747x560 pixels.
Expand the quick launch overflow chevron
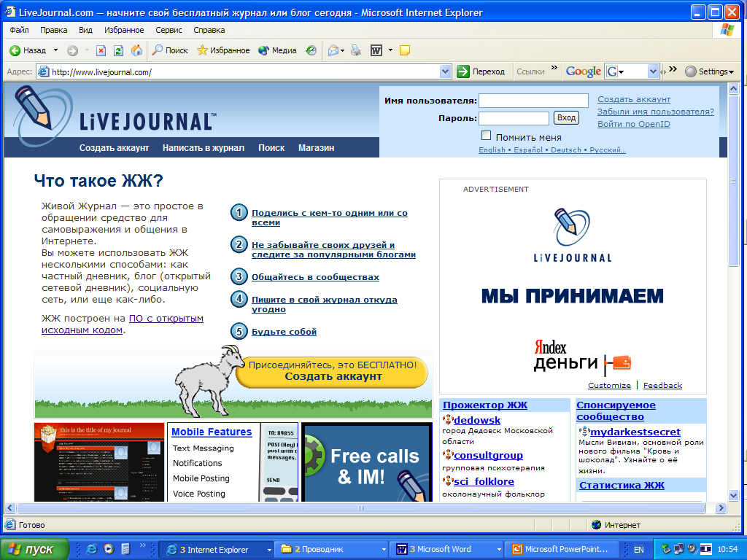142,545
